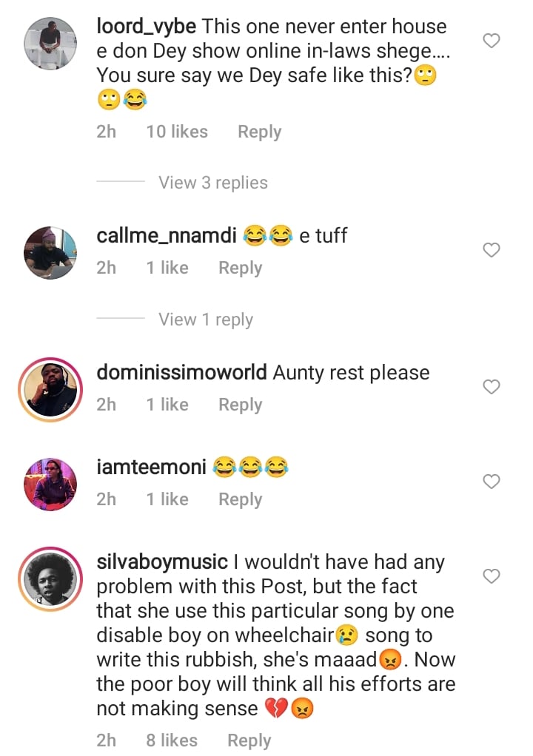The height and width of the screenshot is (756, 533).
Task: Open iamteemoni's story from avatar
Action: pos(50,485)
